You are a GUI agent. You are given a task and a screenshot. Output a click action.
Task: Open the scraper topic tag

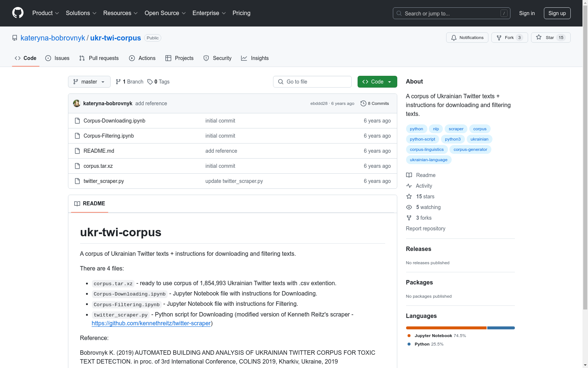point(456,129)
